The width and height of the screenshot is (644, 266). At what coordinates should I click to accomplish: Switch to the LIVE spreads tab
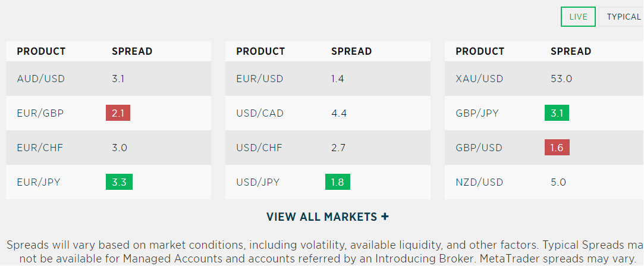pyautogui.click(x=578, y=17)
